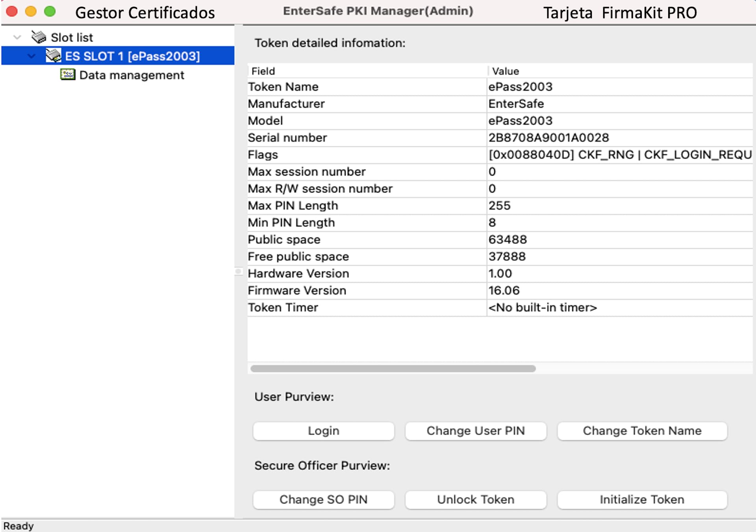Click Change User PIN button
The height and width of the screenshot is (532, 756).
pyautogui.click(x=476, y=431)
